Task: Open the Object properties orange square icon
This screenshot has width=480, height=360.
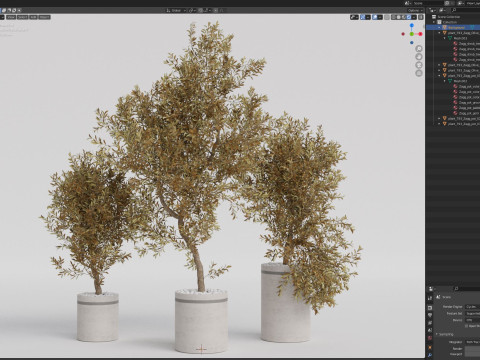Action: tap(430, 348)
